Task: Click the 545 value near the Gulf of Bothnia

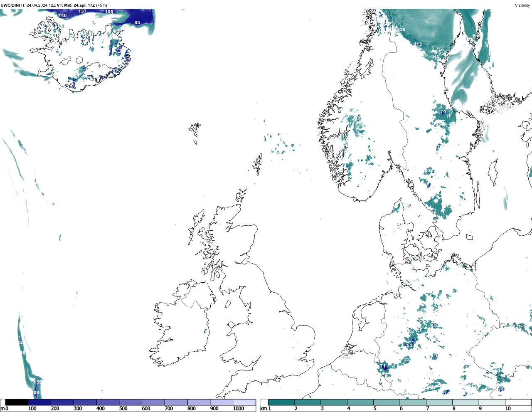Action: point(435,57)
